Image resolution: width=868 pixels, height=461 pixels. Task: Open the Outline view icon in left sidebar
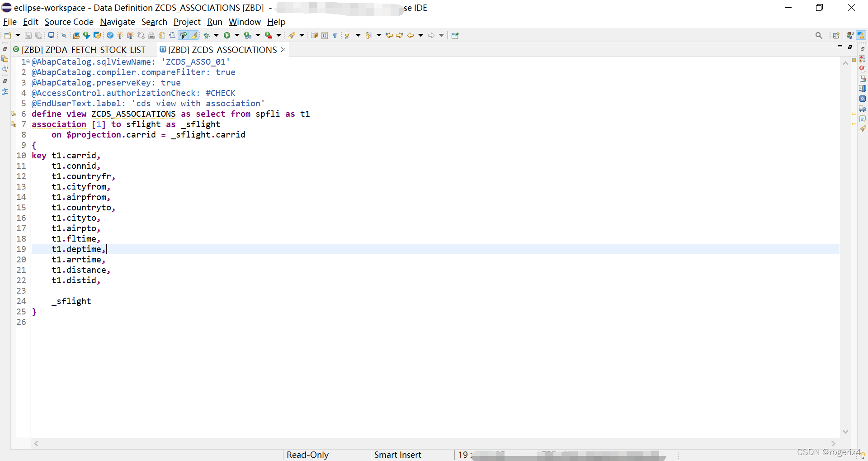click(x=5, y=91)
